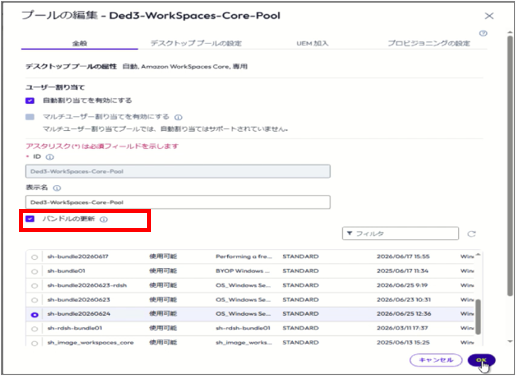The image size is (517, 377).
Task: Click the dialog scrollbar down arrow
Action: 510,341
